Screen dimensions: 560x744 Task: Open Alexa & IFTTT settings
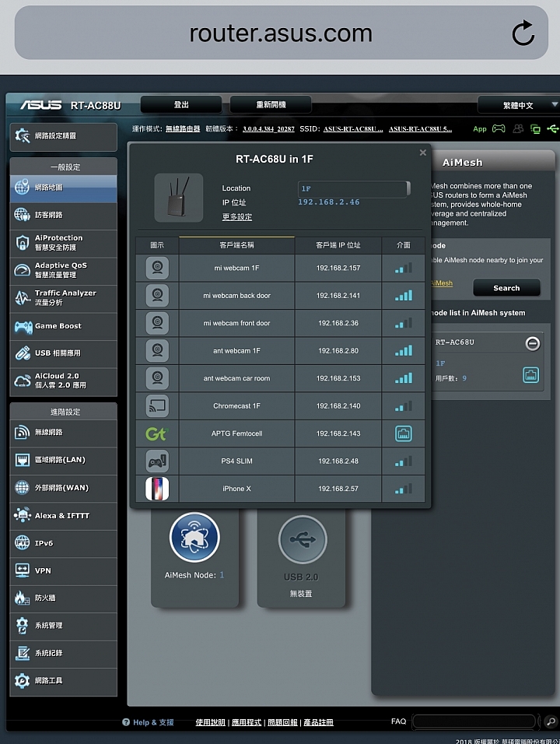64,516
